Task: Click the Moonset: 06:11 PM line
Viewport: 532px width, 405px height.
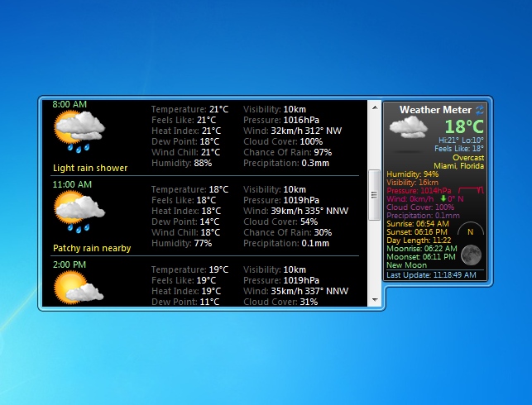Action: (x=420, y=257)
